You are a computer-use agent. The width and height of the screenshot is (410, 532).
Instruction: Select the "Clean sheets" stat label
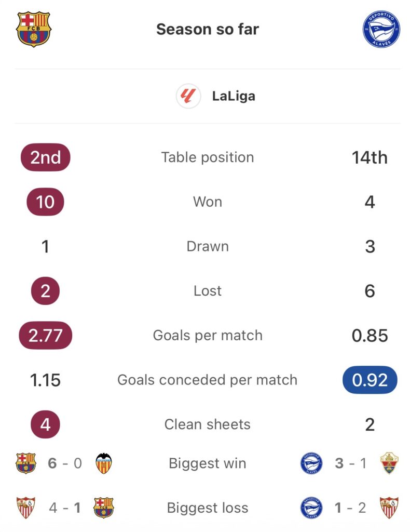point(207,424)
